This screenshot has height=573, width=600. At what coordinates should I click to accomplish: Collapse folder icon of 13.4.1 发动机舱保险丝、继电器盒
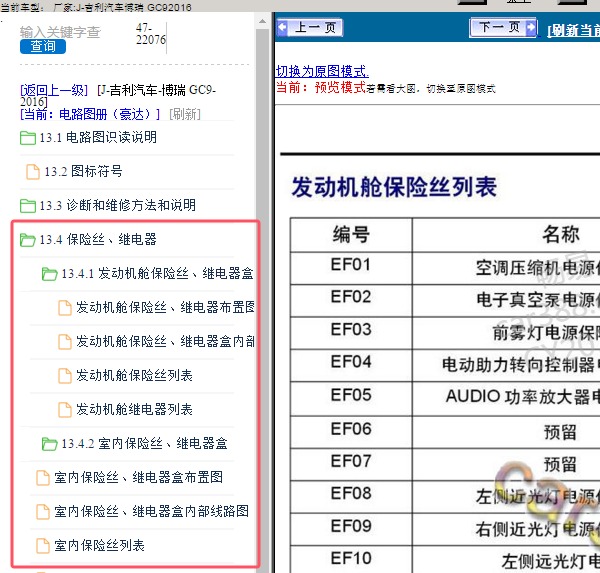pos(49,274)
